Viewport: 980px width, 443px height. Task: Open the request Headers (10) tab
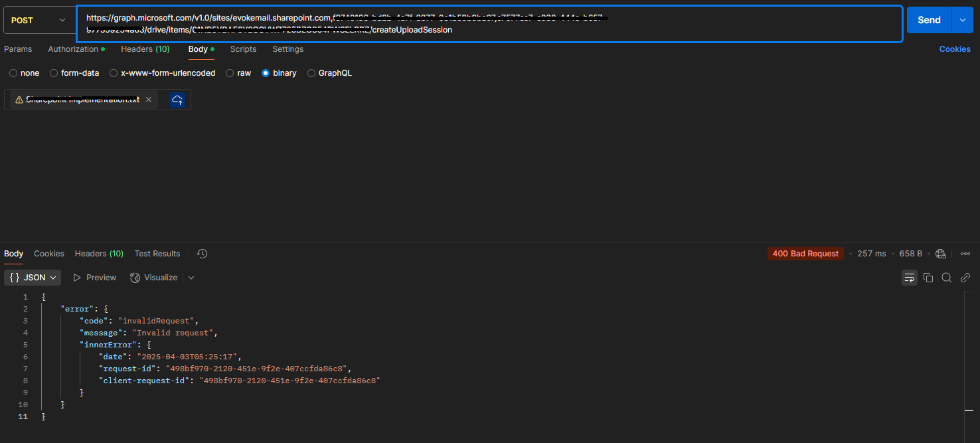[145, 49]
